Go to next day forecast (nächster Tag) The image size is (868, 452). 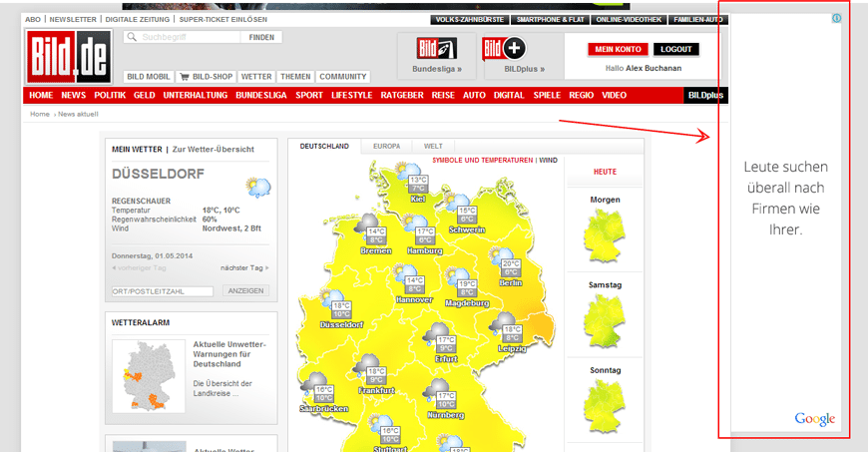pos(243,267)
